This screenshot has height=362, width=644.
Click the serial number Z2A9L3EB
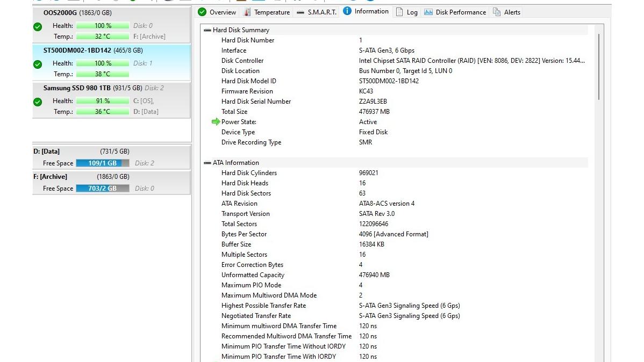373,102
